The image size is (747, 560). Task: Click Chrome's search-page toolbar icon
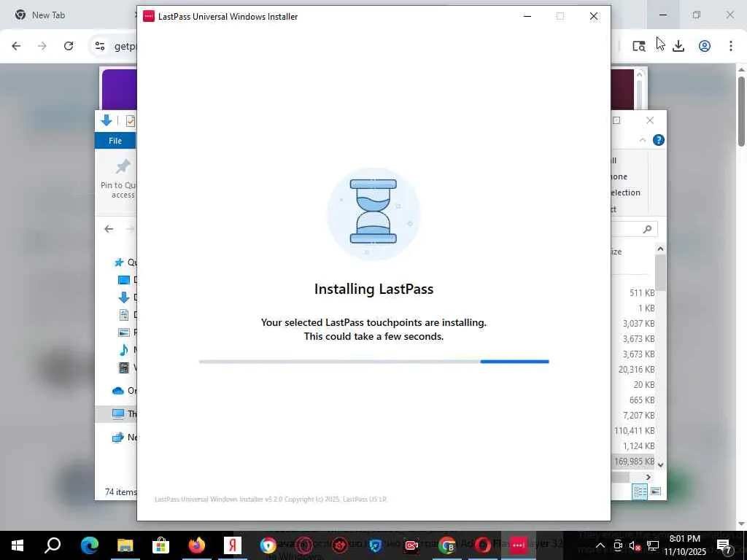pyautogui.click(x=639, y=46)
